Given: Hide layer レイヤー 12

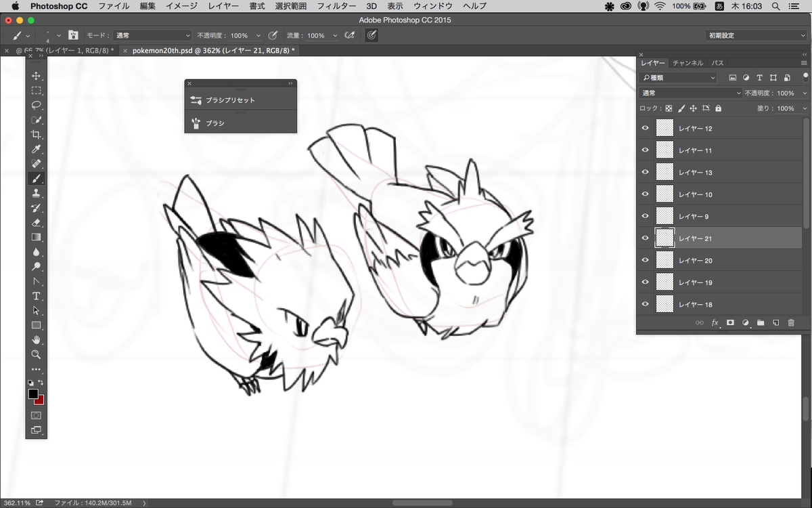Looking at the screenshot, I should click(x=646, y=128).
